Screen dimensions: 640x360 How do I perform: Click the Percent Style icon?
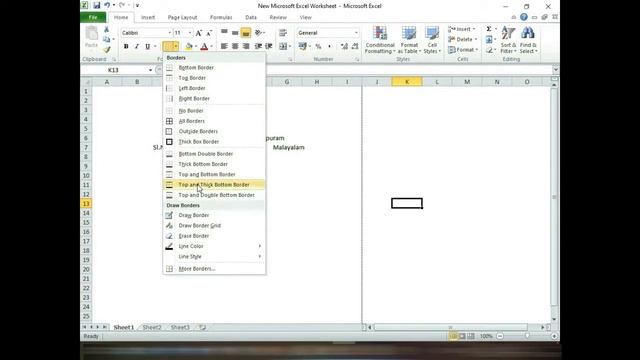[318, 47]
